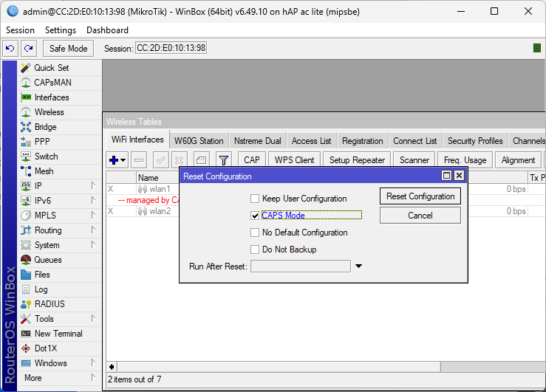Open the Session menu
This screenshot has height=392, width=546.
(20, 30)
